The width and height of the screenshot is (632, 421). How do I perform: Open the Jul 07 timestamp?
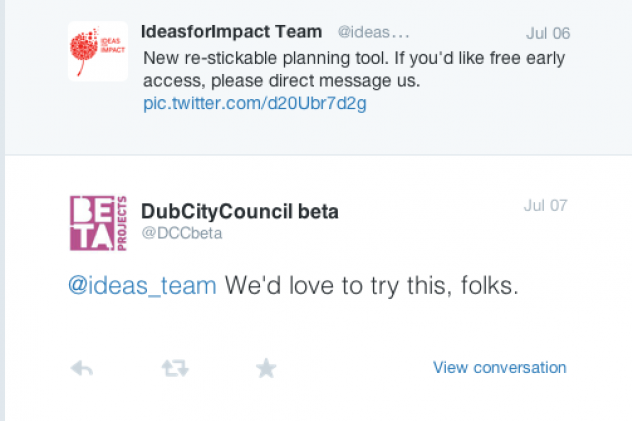(x=545, y=205)
